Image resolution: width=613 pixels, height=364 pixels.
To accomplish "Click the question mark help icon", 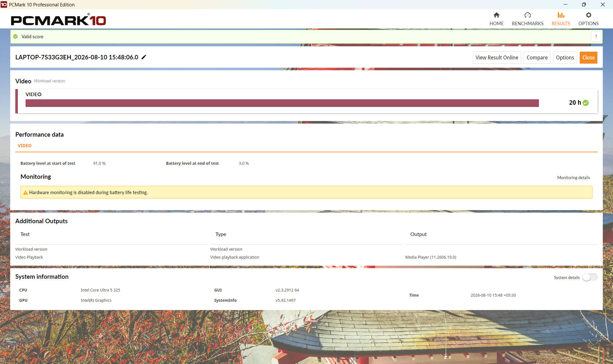I will click(596, 36).
